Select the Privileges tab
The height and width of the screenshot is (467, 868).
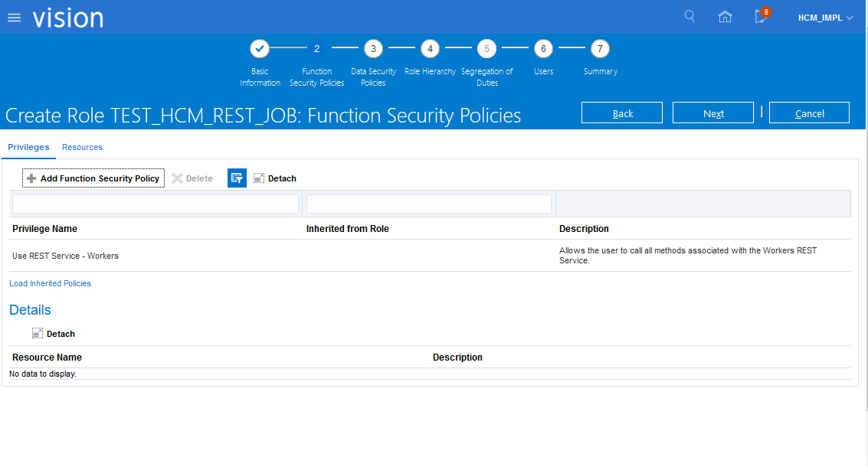click(x=28, y=147)
